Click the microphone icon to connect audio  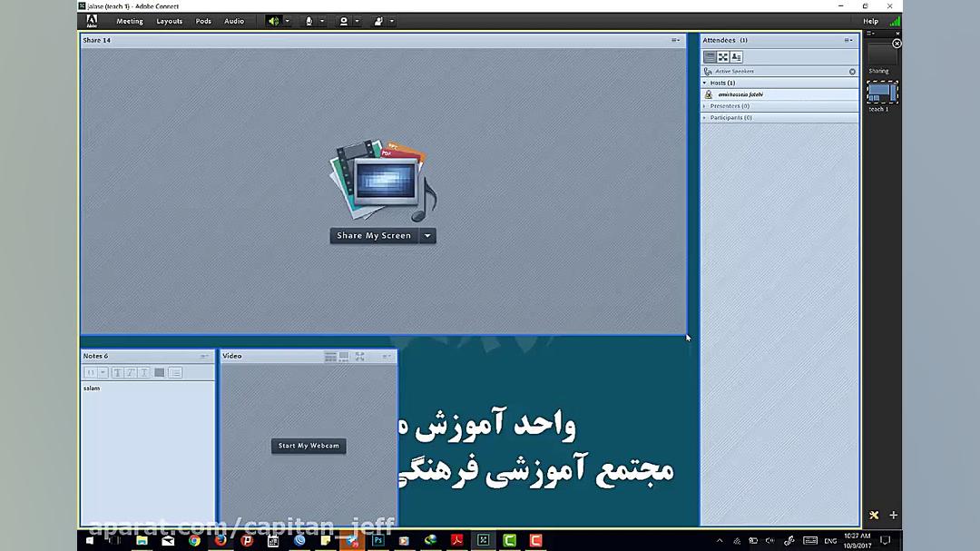[309, 21]
